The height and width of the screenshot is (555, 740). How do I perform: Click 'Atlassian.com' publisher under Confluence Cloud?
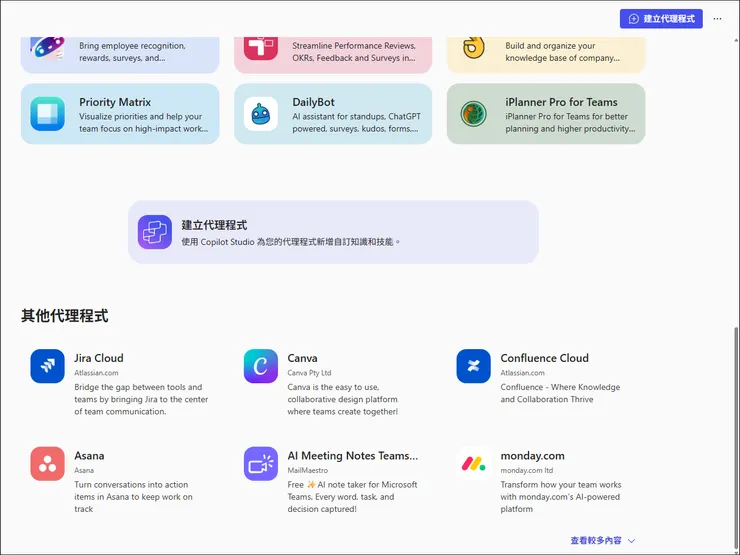[522, 373]
